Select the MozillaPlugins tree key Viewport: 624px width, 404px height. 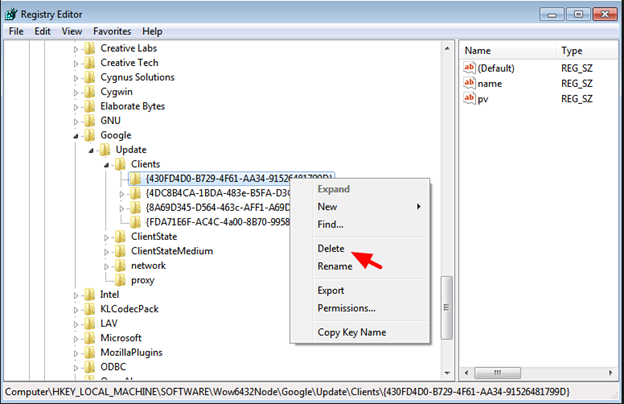[x=131, y=352]
